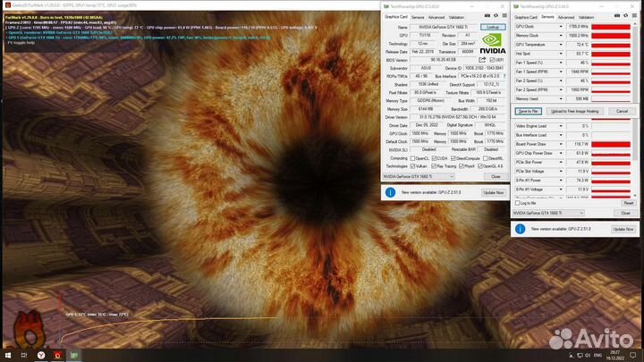Click the Bus Interface question mark icon
The height and width of the screenshot is (362, 644).
click(504, 76)
